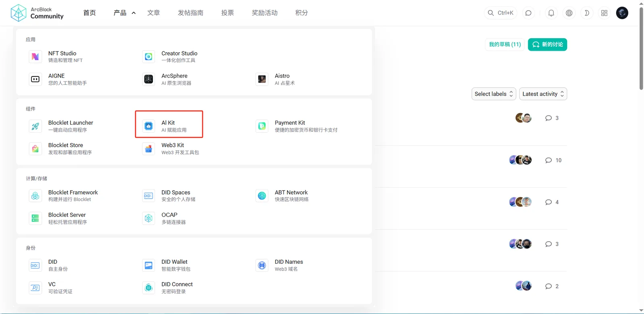
Task: Click the Blocklet Launcher rocket icon
Action: (x=35, y=126)
